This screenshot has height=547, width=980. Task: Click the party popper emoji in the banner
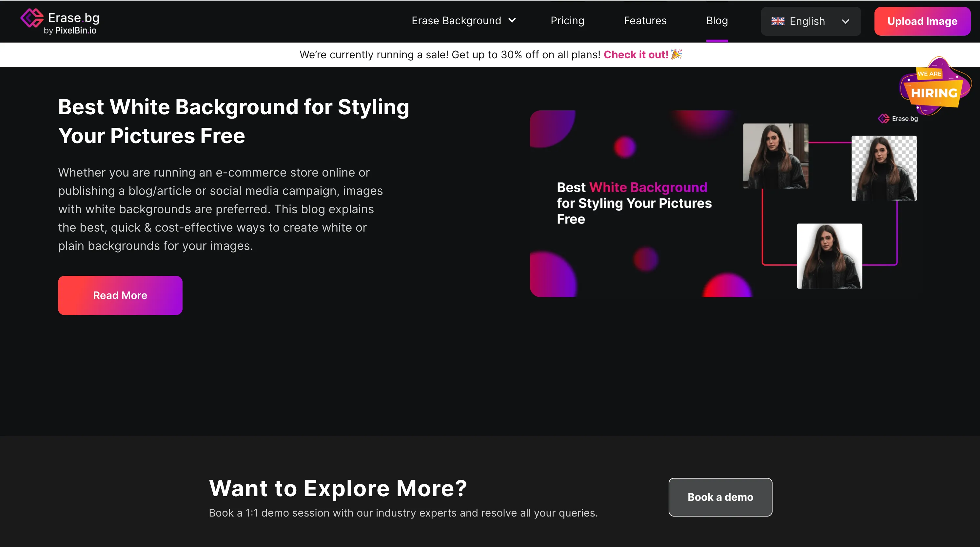[x=676, y=54]
